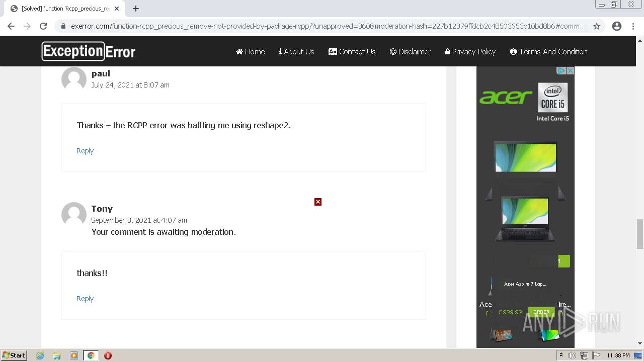Switch to Chrome in the taskbar
644x362 pixels.
pyautogui.click(x=91, y=355)
